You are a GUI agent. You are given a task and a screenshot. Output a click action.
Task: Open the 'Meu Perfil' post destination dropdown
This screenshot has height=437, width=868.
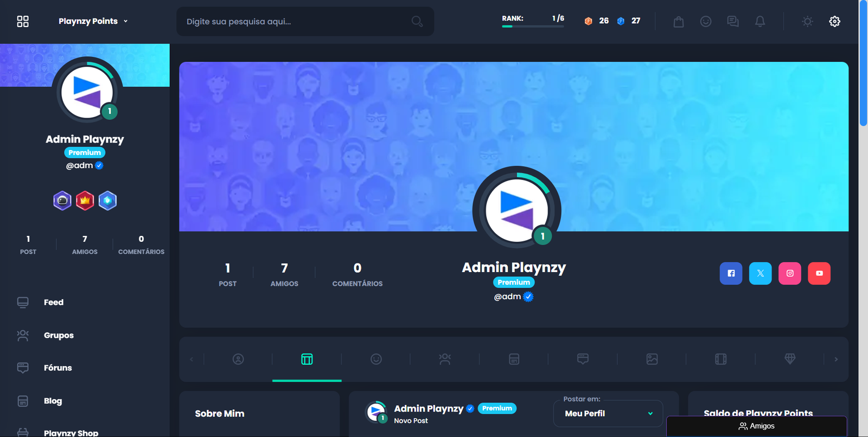(608, 413)
